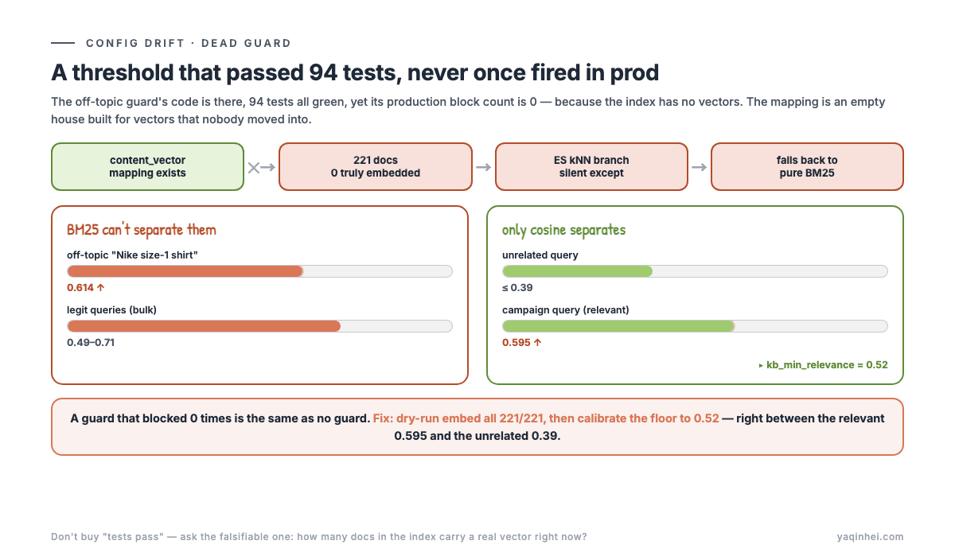Click the arrow before falls back to pure BM25

pyautogui.click(x=699, y=167)
